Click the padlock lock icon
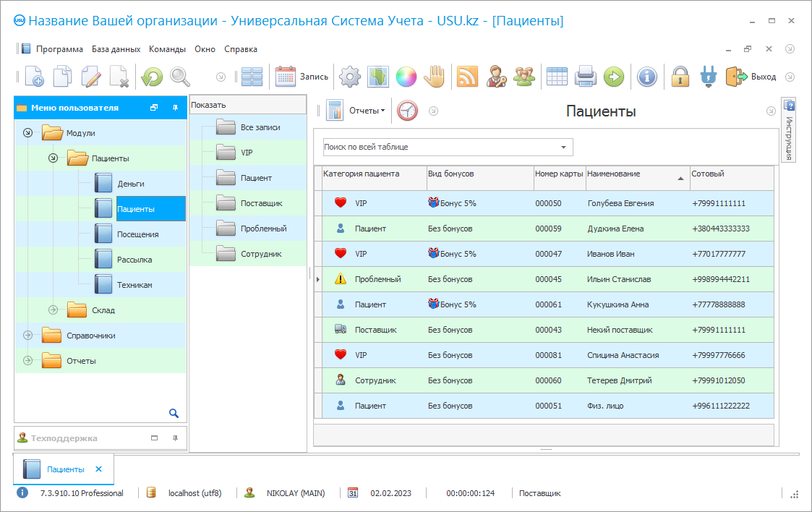Screen dimensions: 812x512 [680, 77]
